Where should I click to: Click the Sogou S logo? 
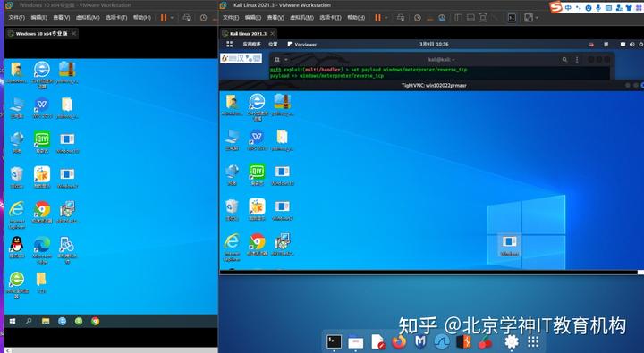click(x=555, y=7)
